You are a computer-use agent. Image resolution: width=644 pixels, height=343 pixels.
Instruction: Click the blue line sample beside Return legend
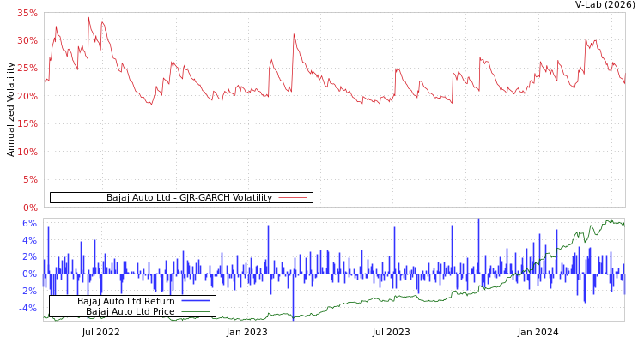[196, 301]
